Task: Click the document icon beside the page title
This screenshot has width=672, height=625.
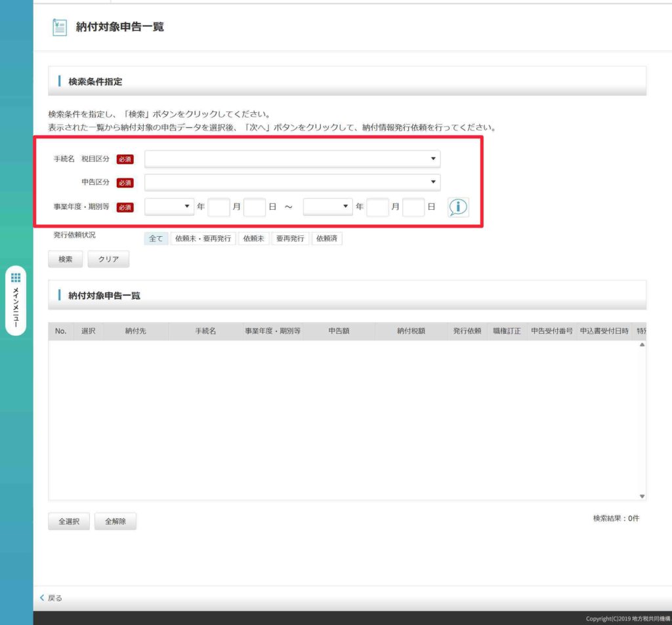Action: [60, 28]
